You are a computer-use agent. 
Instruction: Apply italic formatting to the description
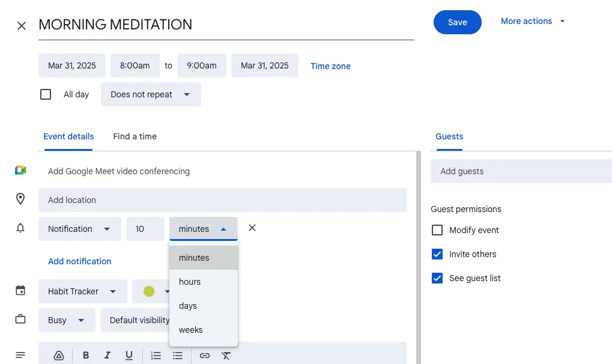coord(108,356)
